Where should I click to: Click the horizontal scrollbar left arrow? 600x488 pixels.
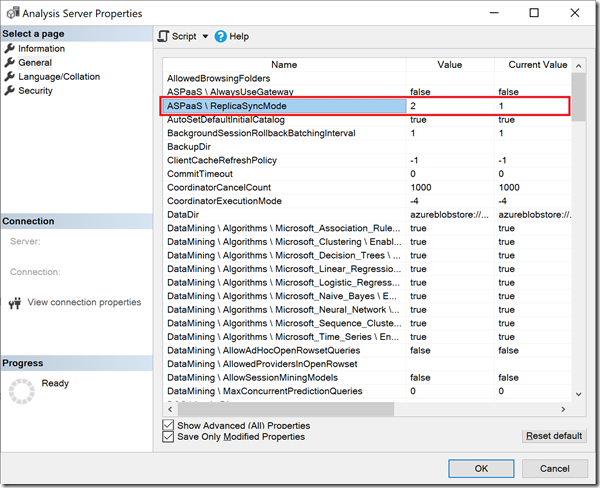pos(170,409)
